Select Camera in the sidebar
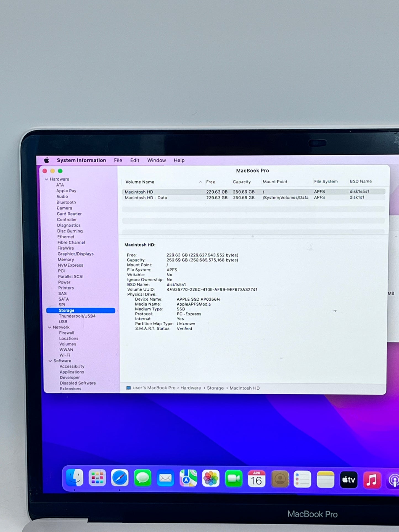Screen dimensions: 399x532 tap(64, 208)
